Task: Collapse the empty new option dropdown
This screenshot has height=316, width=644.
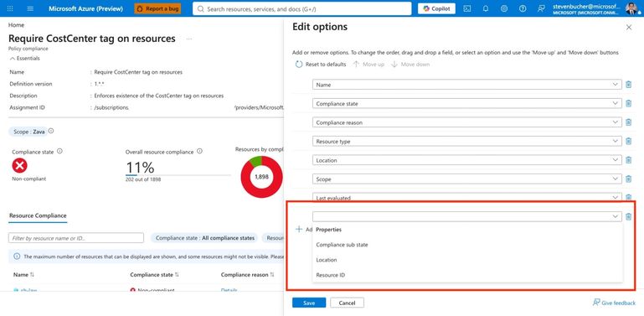Action: tap(467, 216)
